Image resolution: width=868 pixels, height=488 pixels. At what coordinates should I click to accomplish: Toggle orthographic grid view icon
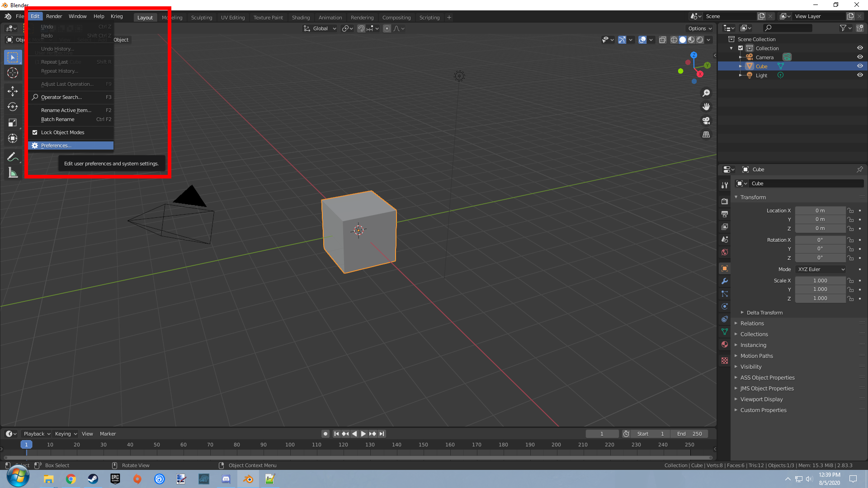click(706, 135)
